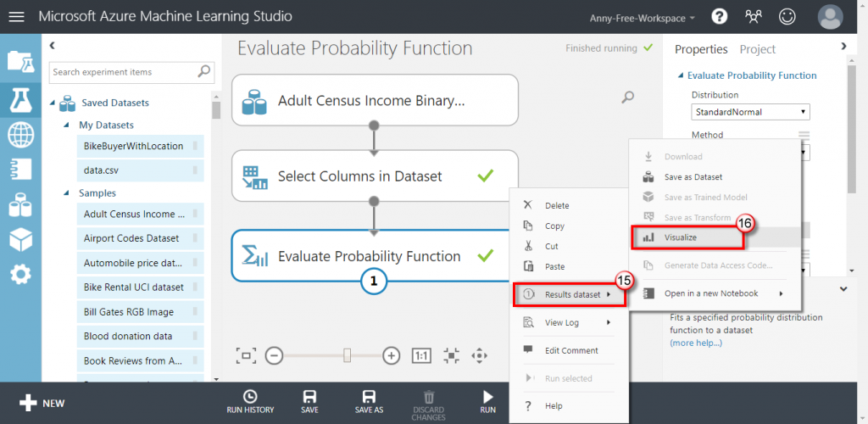868x424 pixels.
Task: Choose Edit Comment in context menu
Action: pos(569,350)
